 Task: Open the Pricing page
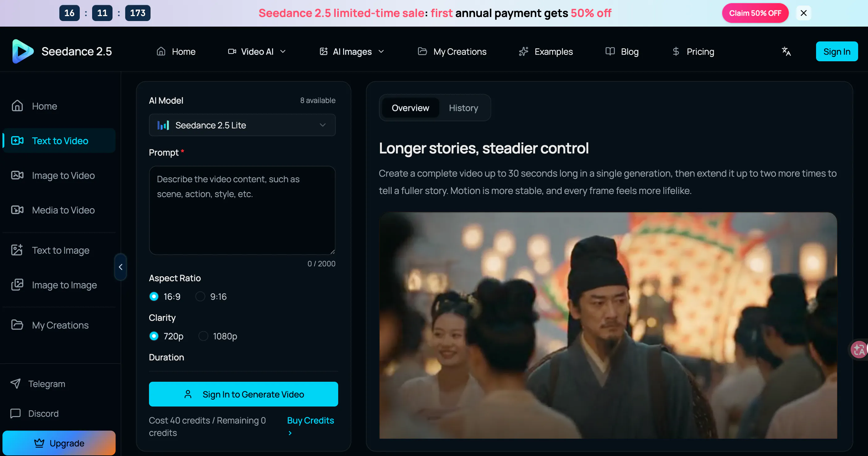(x=693, y=51)
